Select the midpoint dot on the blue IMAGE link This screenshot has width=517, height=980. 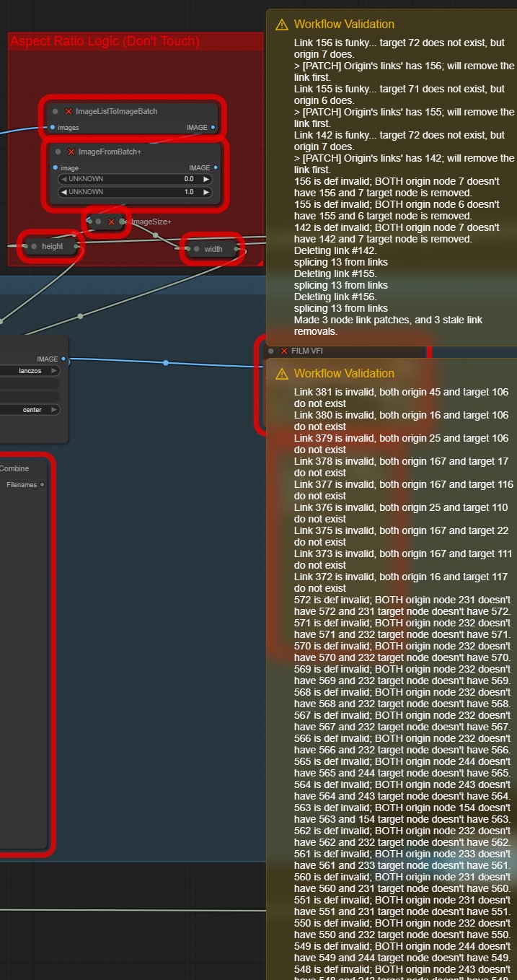(166, 363)
